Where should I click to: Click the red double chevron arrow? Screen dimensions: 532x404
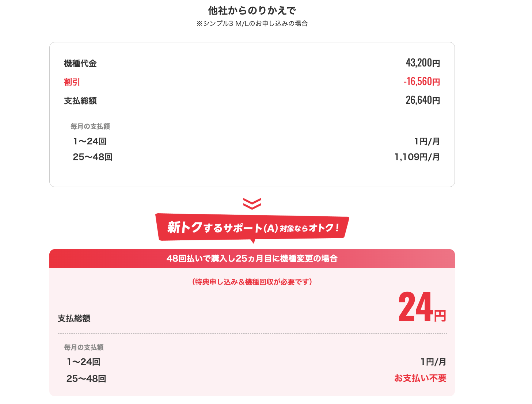click(252, 203)
